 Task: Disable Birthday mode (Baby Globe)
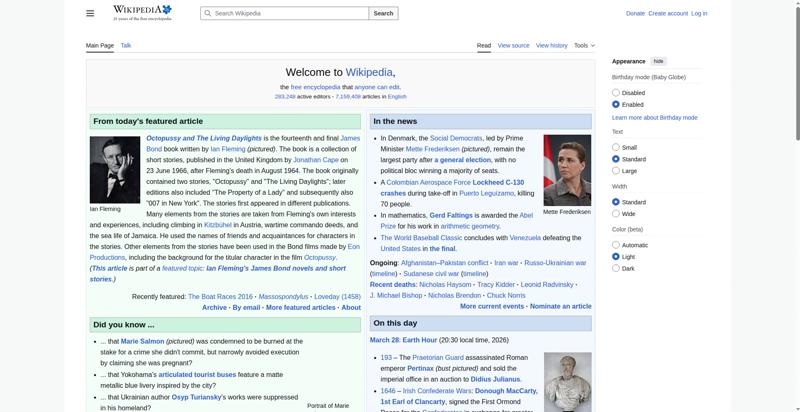tap(616, 92)
